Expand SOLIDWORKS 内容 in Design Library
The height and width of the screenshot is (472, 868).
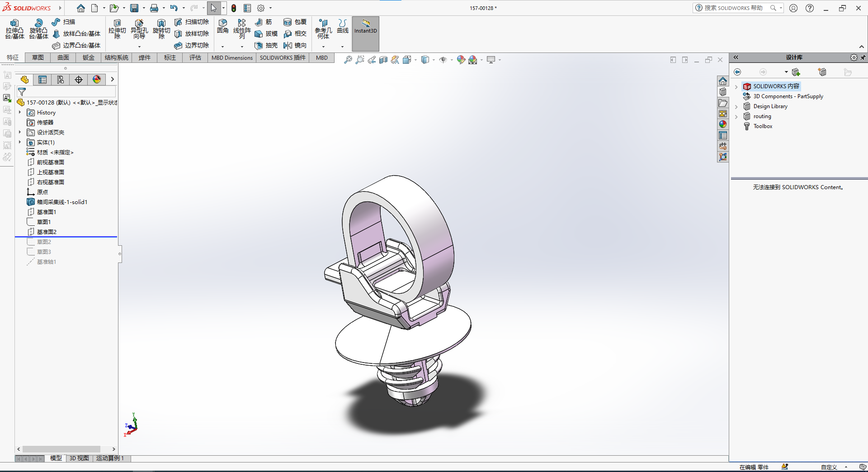736,86
